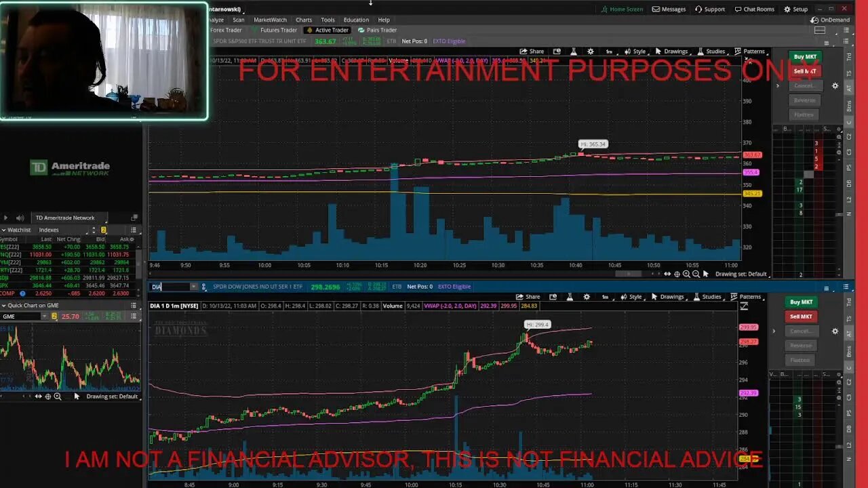Open DIA chart settings gear

pos(587,297)
